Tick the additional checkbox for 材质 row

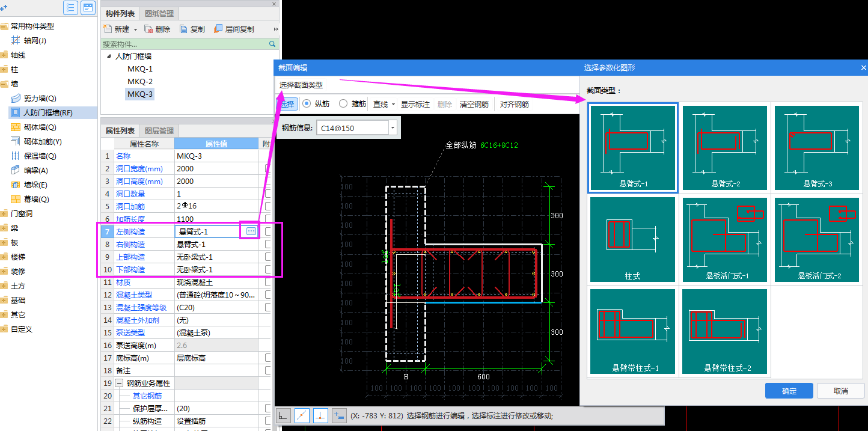pyautogui.click(x=268, y=282)
